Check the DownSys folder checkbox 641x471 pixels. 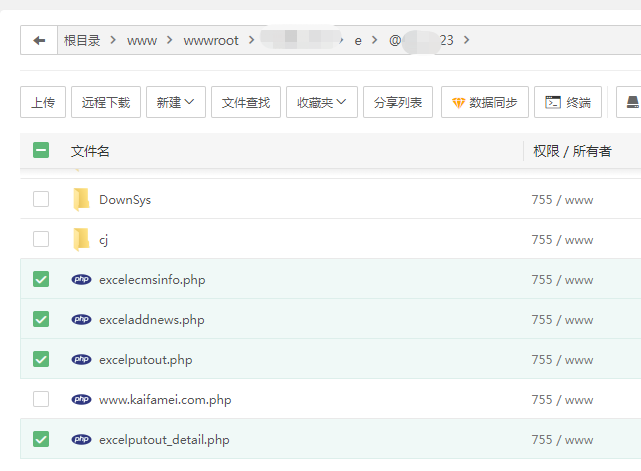pos(41,200)
